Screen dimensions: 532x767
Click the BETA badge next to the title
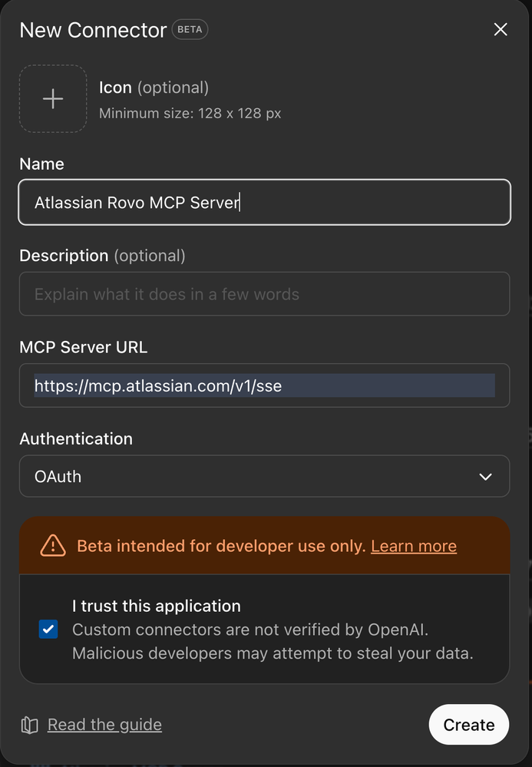tap(190, 30)
